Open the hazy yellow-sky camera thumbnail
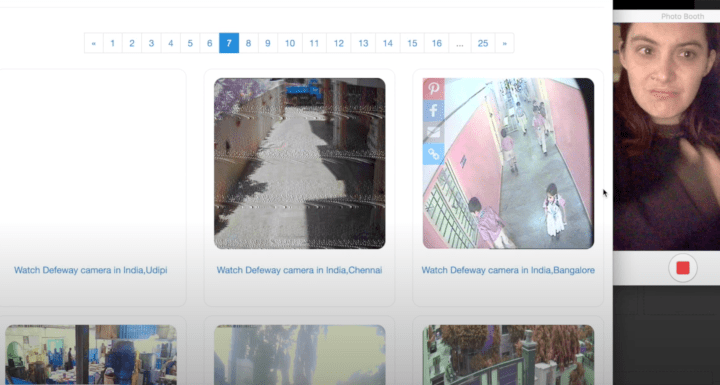This screenshot has width=720, height=385. click(x=299, y=355)
